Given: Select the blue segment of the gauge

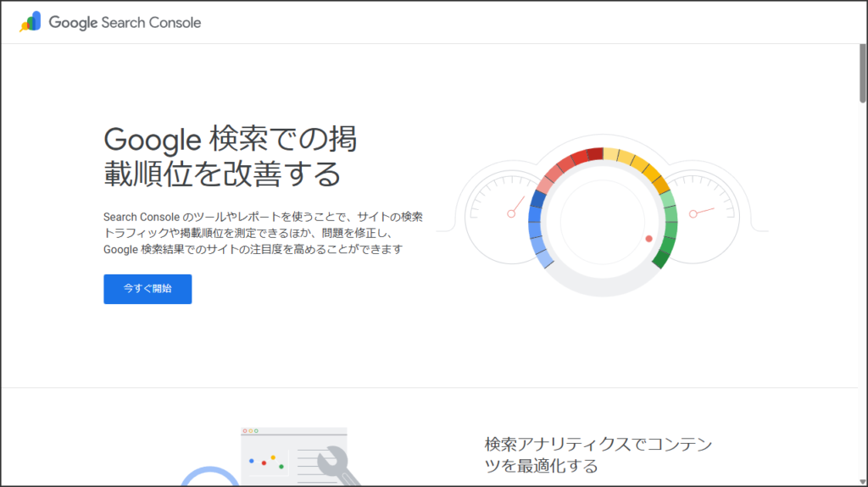Looking at the screenshot, I should point(535,227).
